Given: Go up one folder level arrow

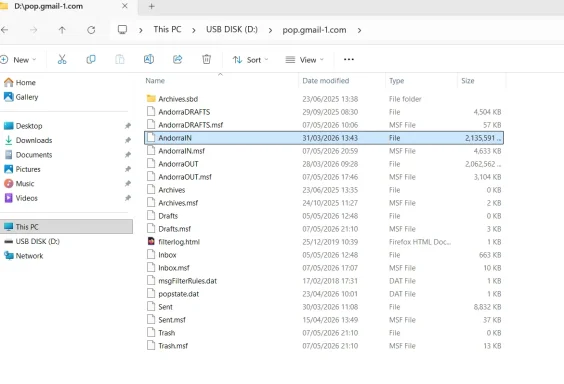Looking at the screenshot, I should click(x=62, y=30).
